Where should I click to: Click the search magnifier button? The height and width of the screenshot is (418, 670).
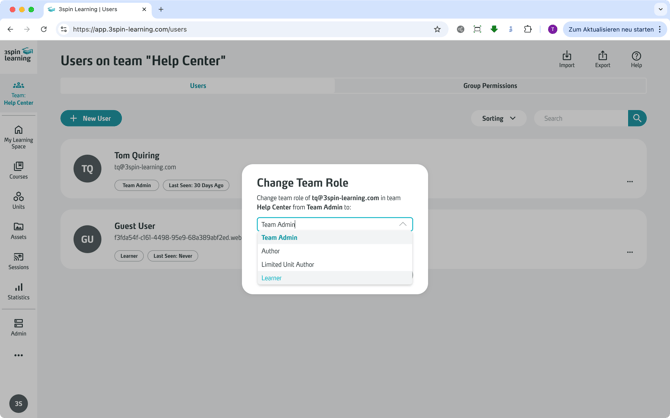point(637,118)
